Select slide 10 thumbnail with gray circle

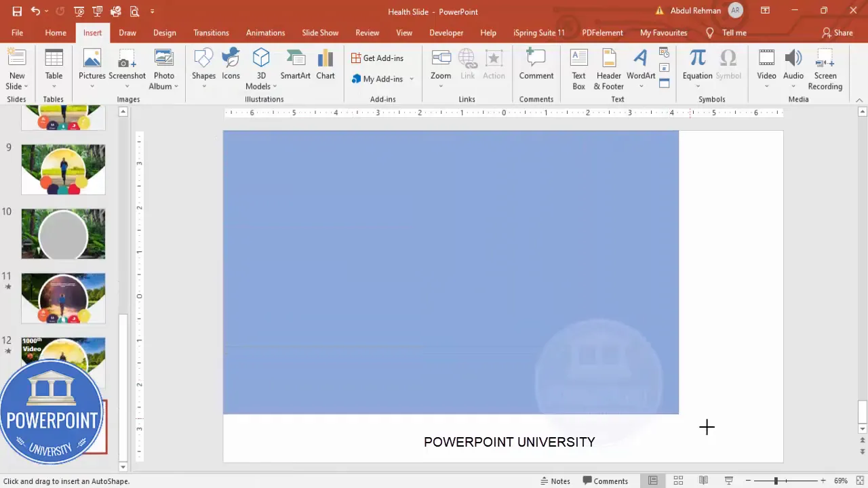pyautogui.click(x=63, y=234)
